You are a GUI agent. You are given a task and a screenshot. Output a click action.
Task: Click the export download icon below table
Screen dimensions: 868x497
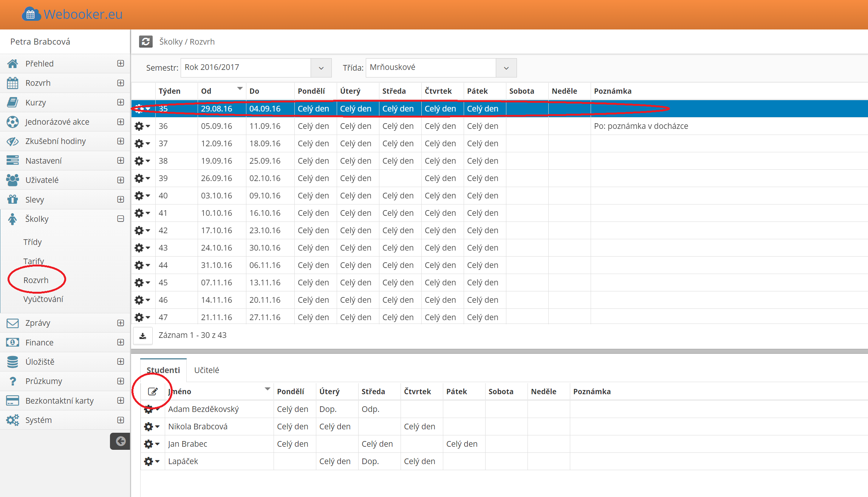(x=143, y=336)
